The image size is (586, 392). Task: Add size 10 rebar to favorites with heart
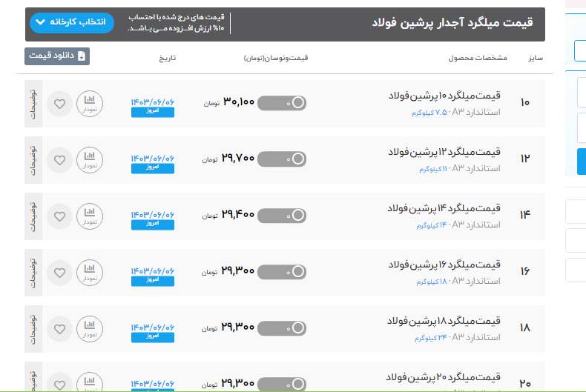tap(59, 103)
